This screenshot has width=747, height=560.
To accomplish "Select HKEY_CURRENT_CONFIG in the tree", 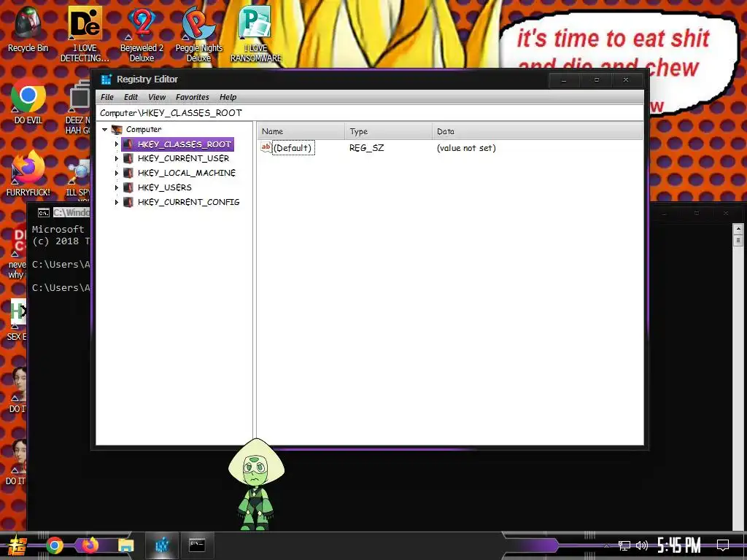I will tap(189, 203).
